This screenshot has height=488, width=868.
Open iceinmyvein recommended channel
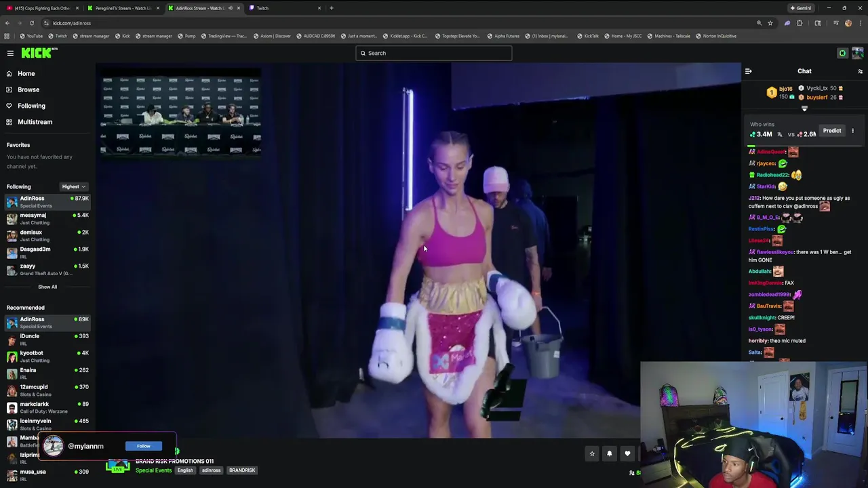(47, 424)
